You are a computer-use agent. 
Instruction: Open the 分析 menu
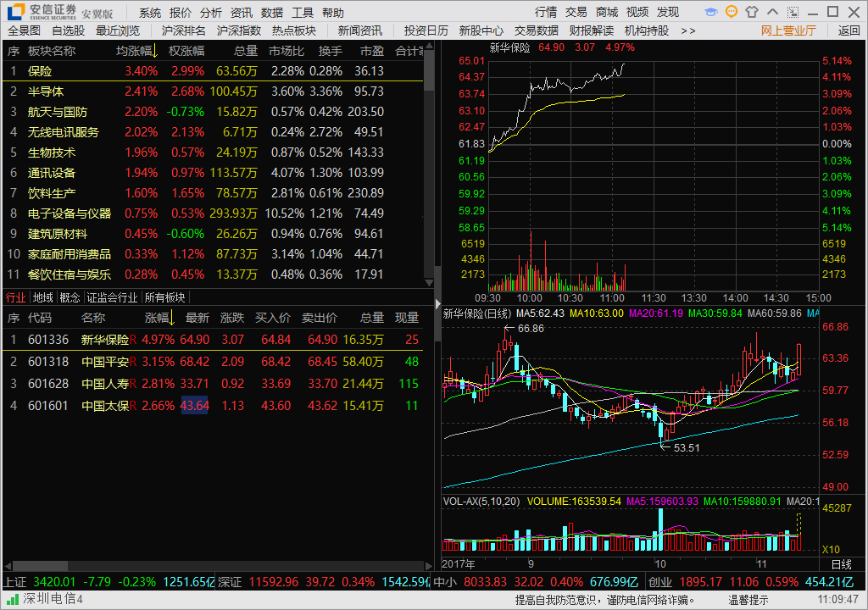(x=210, y=13)
